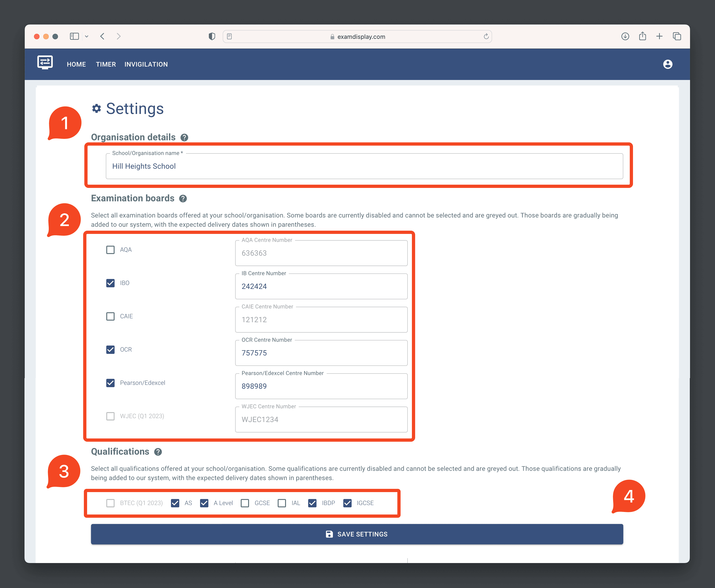Image resolution: width=715 pixels, height=588 pixels.
Task: Click the Qualifications heading
Action: pos(120,451)
